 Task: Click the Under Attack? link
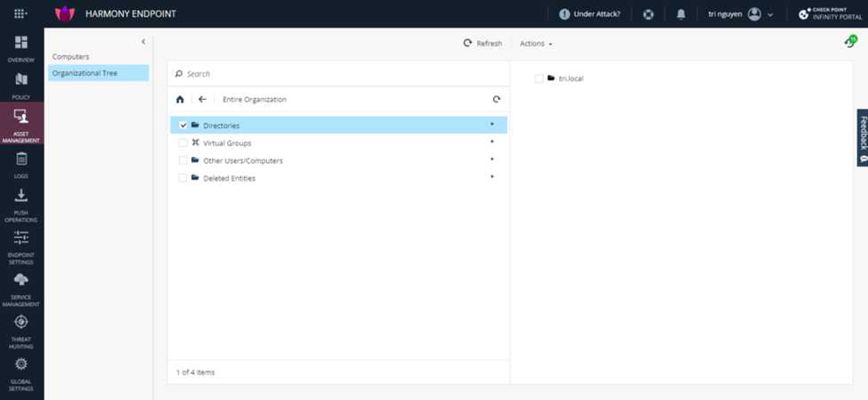[596, 14]
